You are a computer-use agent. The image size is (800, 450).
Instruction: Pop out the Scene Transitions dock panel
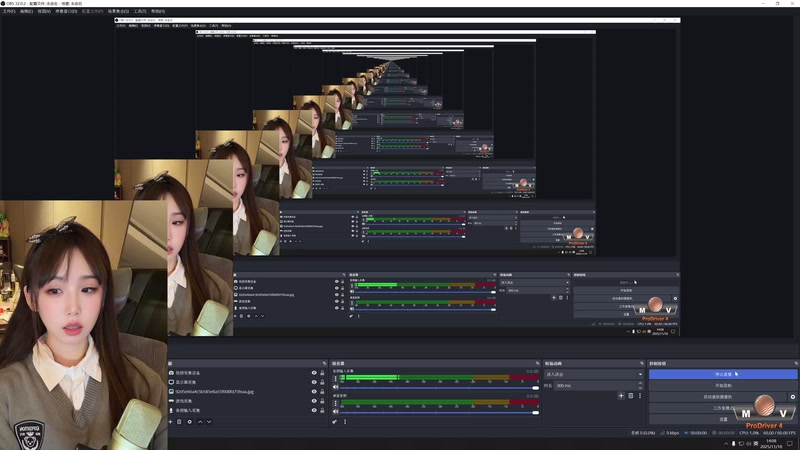pos(642,363)
